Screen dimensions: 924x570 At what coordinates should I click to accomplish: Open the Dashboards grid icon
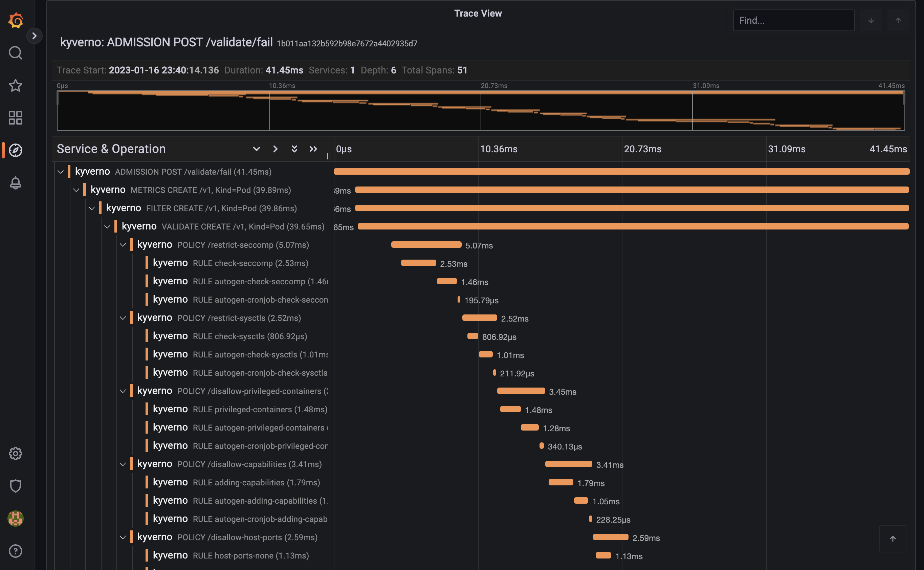pos(16,118)
